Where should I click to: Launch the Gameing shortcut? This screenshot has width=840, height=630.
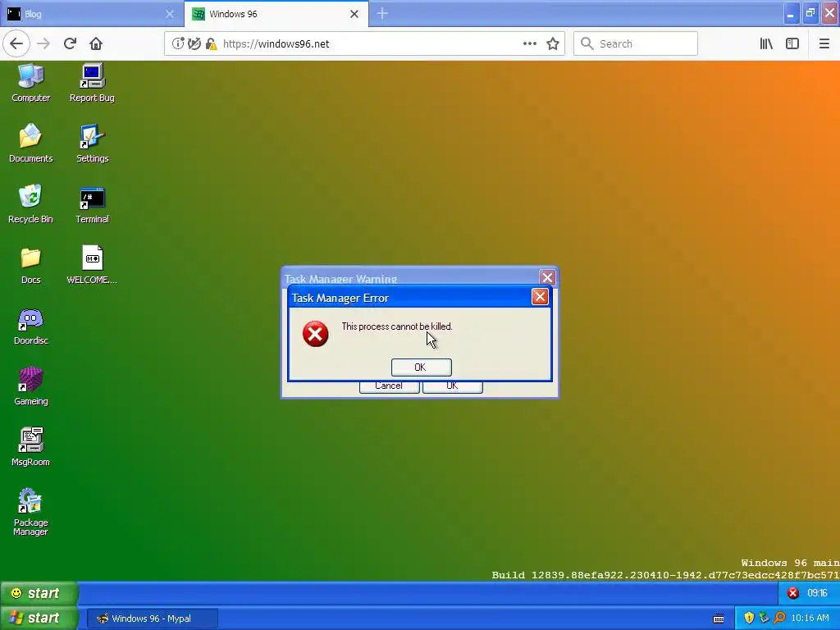click(30, 386)
